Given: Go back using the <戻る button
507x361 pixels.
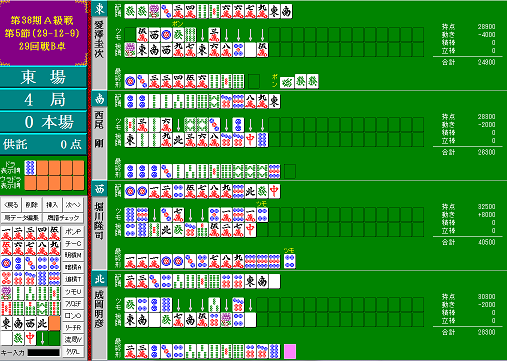Looking at the screenshot, I should point(11,205).
